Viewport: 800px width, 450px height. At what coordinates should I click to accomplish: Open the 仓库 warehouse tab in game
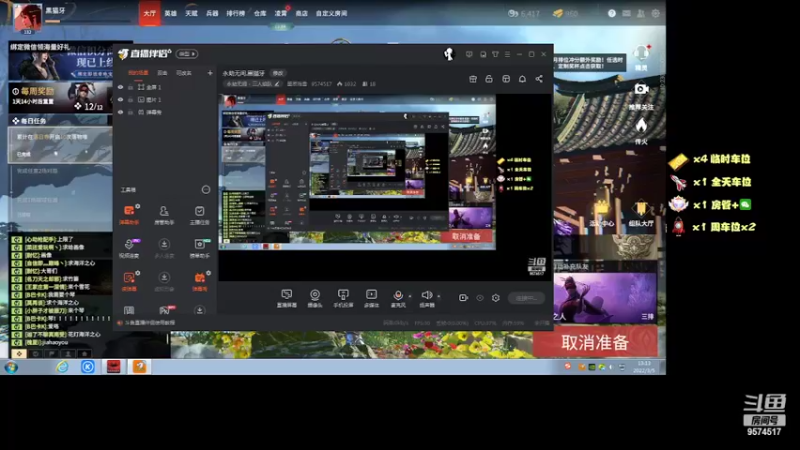click(x=260, y=13)
